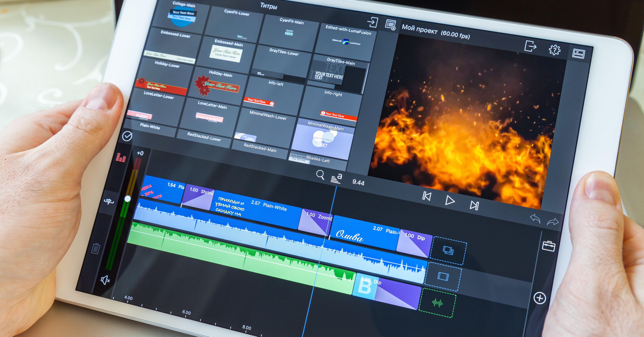The width and height of the screenshot is (644, 337).
Task: Toggle the mute speaker icon
Action: click(105, 280)
